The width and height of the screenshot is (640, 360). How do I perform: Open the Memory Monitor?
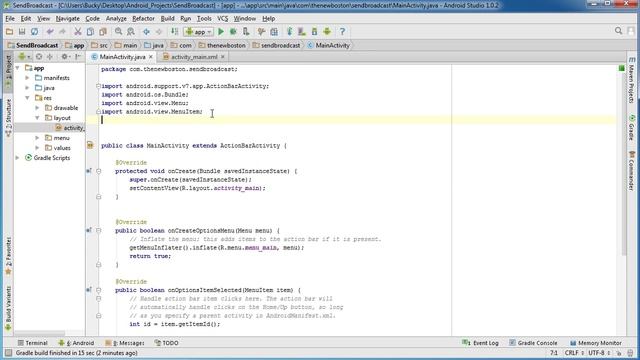pos(596,343)
